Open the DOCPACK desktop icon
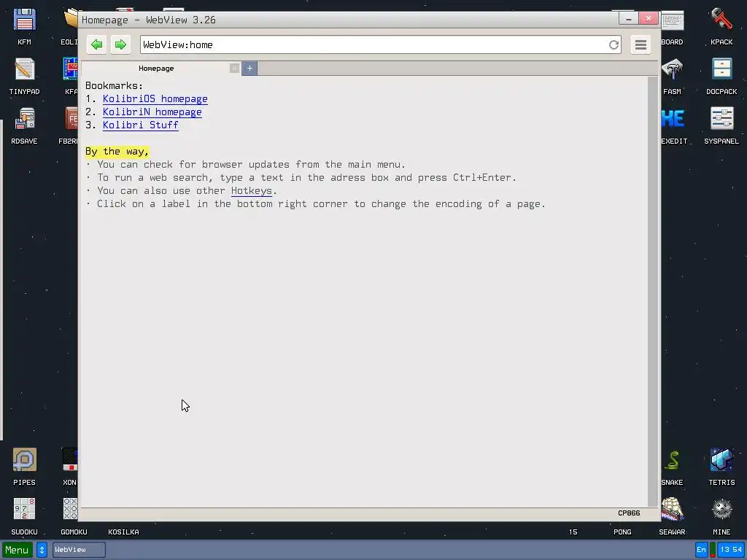This screenshot has height=560, width=747. (721, 76)
